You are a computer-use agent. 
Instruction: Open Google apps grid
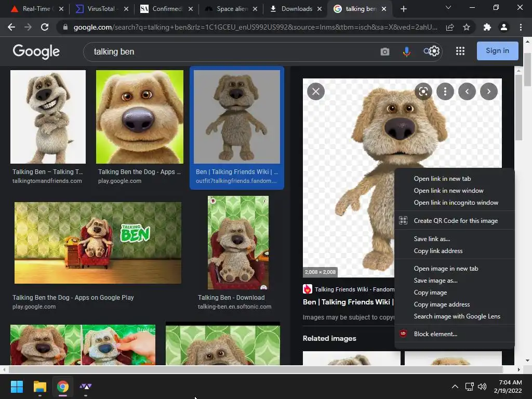coord(460,51)
